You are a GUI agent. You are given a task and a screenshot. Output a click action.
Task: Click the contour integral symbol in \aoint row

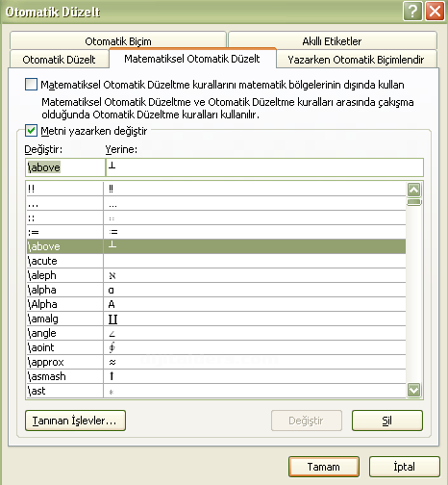point(112,347)
